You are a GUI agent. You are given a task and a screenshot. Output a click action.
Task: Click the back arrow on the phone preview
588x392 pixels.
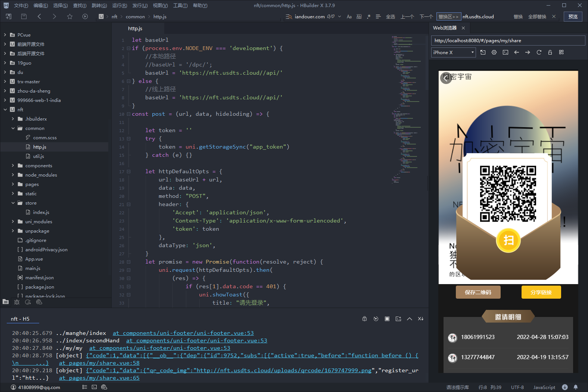coord(446,78)
